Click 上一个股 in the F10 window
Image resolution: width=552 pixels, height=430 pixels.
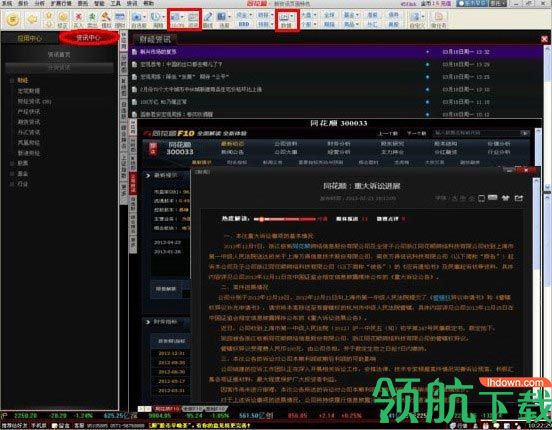pyautogui.click(x=388, y=133)
